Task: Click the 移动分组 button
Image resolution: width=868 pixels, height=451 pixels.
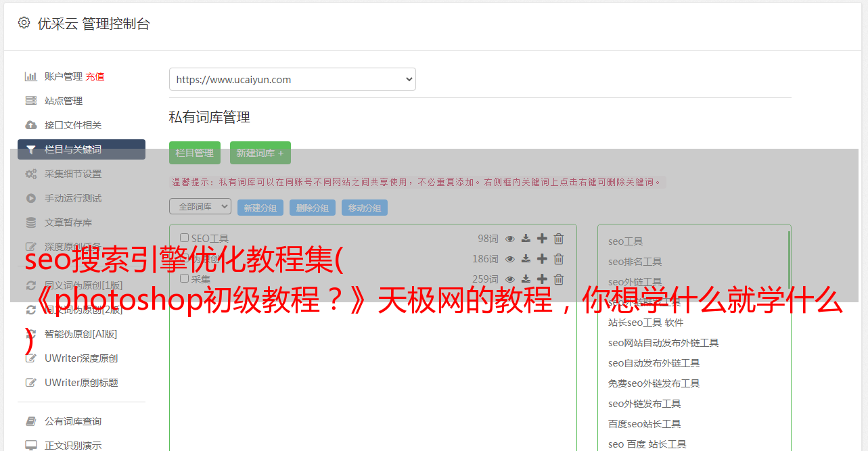Action: pos(365,208)
